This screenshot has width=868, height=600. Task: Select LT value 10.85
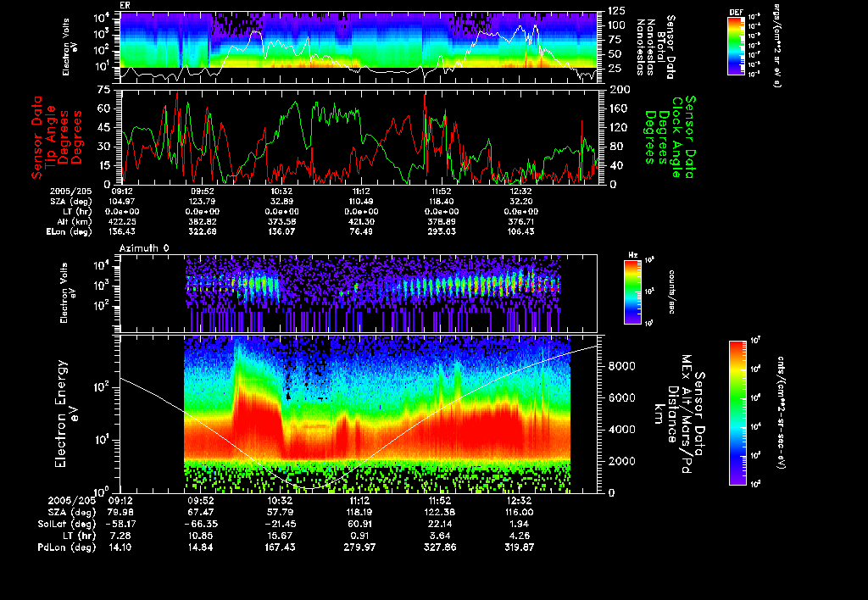coord(200,536)
